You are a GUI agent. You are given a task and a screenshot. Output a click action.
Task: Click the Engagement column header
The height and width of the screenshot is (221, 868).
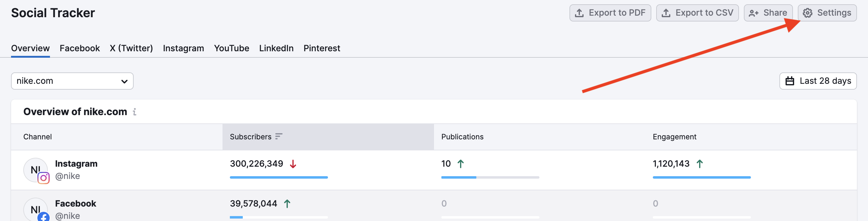pyautogui.click(x=674, y=137)
